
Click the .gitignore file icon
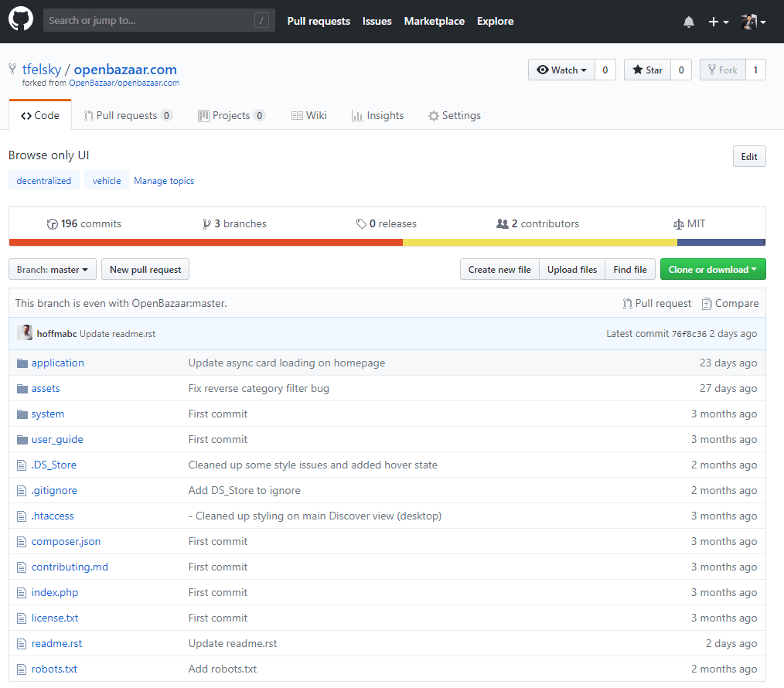(x=22, y=491)
